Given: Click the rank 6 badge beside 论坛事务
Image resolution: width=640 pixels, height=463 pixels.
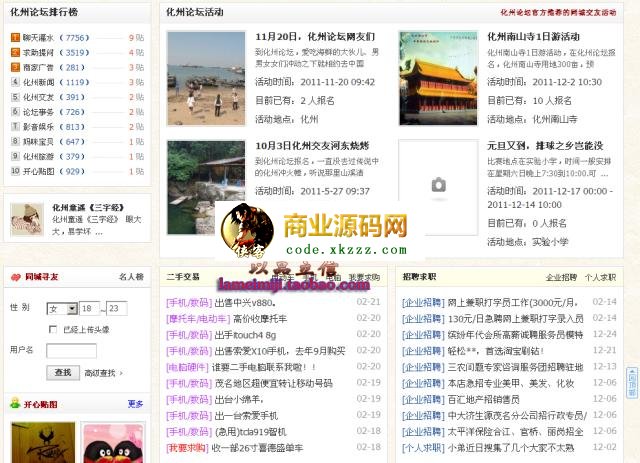Looking at the screenshot, I should point(15,112).
